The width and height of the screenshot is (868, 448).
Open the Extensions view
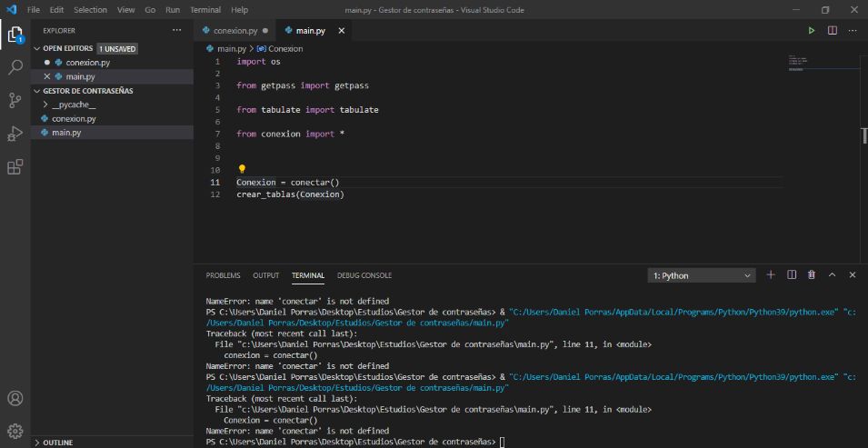[x=15, y=167]
